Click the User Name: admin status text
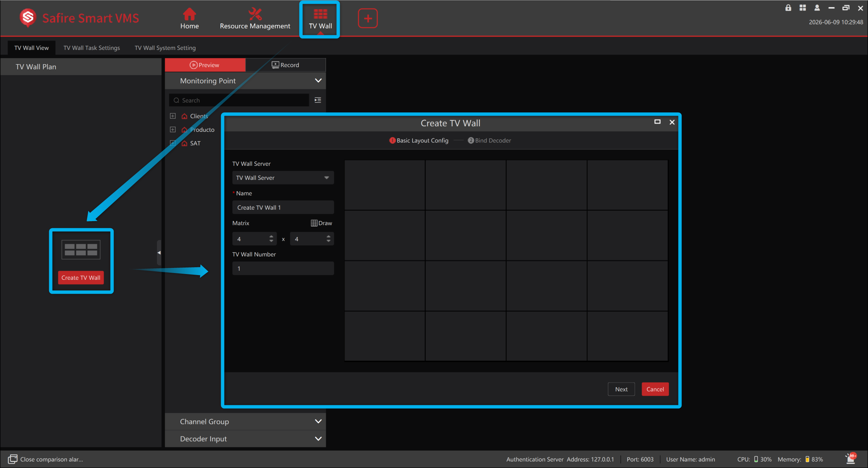Viewport: 868px width, 468px height. point(690,459)
